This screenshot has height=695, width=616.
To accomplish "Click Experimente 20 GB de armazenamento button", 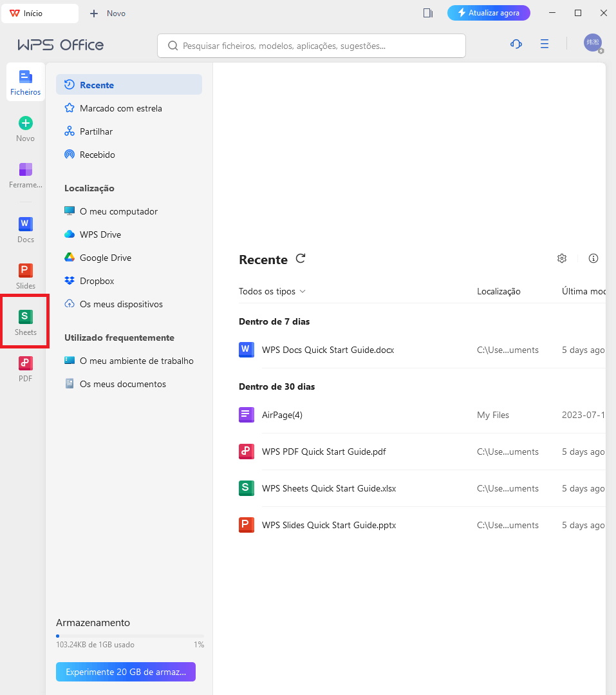I will click(x=126, y=672).
